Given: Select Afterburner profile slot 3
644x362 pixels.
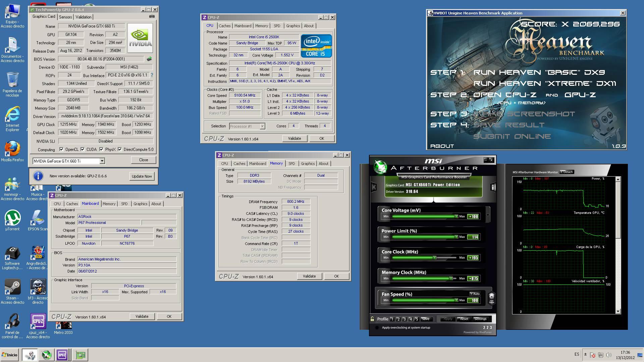Looking at the screenshot, I should [x=404, y=319].
